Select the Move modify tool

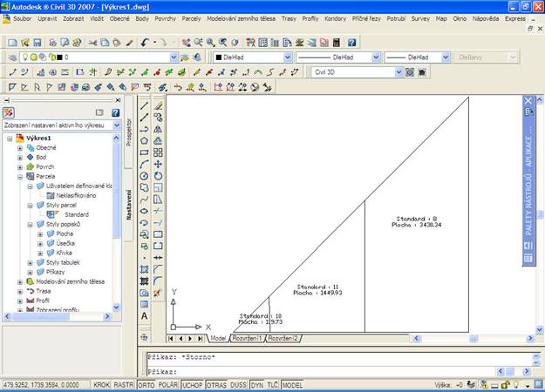tap(158, 165)
